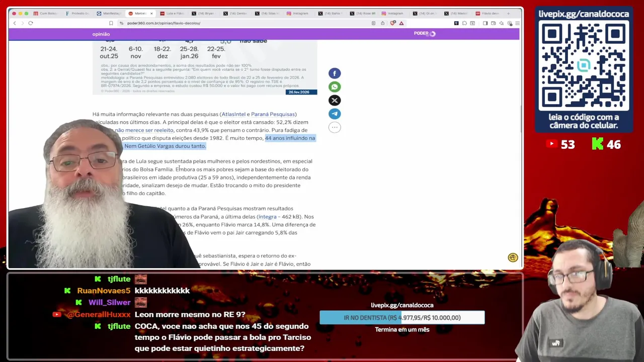
Task: Click the 'opinião' section label
Action: click(x=101, y=34)
